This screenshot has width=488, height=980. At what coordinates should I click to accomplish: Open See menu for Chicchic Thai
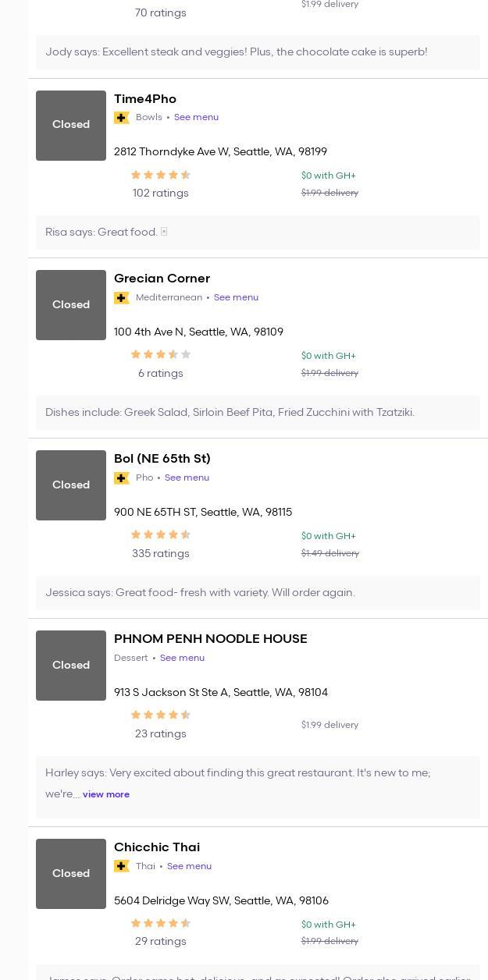point(189,866)
